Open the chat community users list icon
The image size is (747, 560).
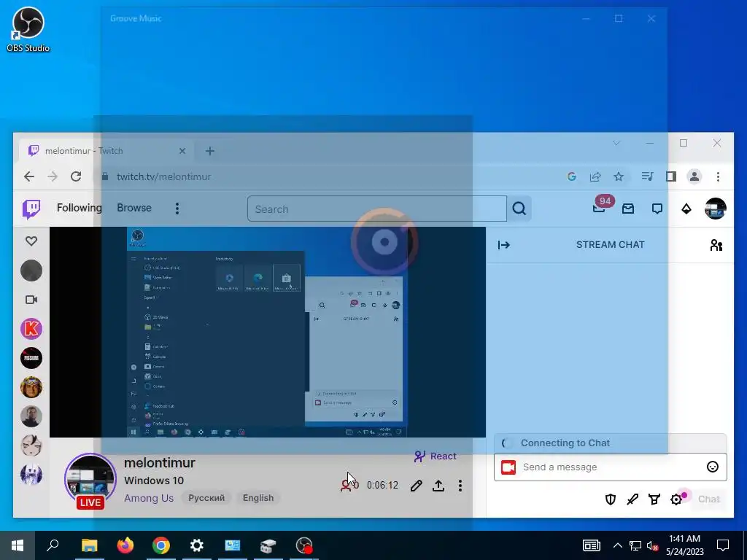coord(716,245)
